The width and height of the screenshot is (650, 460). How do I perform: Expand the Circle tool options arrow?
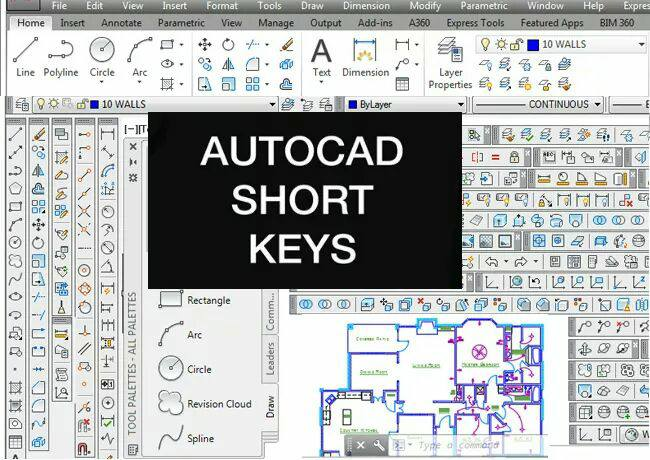tap(102, 82)
